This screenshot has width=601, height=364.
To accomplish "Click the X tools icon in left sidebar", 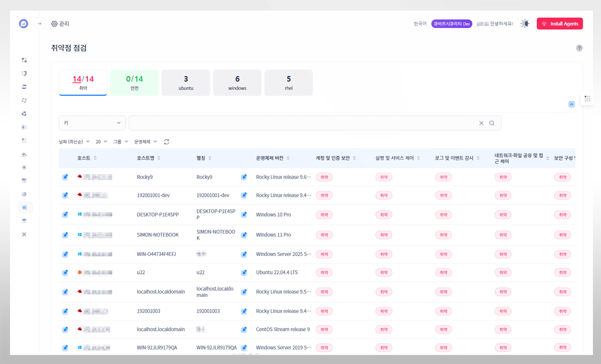I will click(x=24, y=234).
